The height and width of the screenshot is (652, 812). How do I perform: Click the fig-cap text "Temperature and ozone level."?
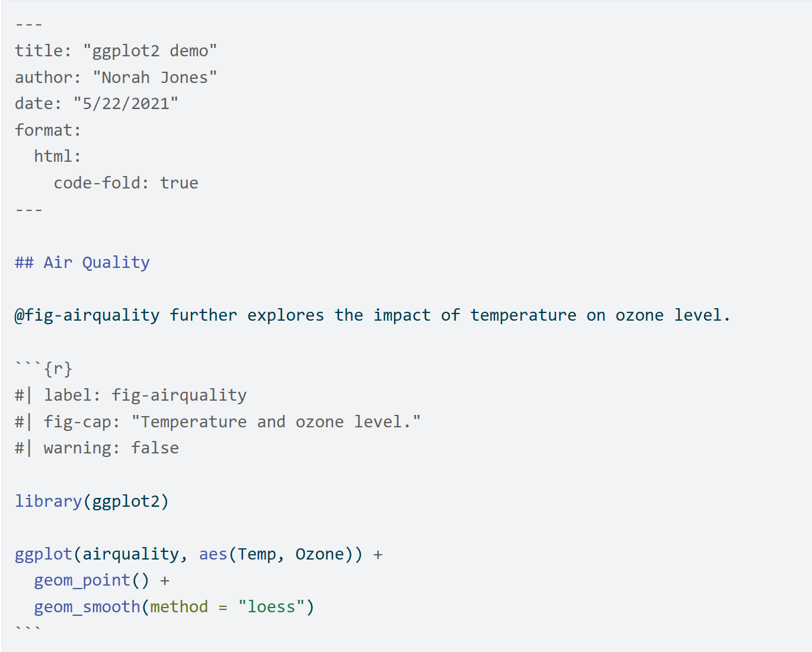click(x=276, y=422)
